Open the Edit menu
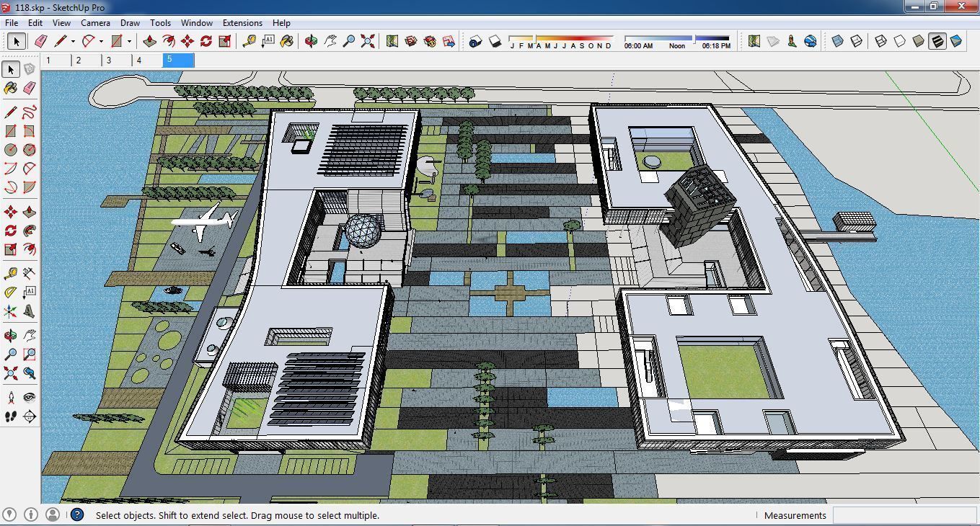Viewport: 980px width, 526px height. [35, 22]
